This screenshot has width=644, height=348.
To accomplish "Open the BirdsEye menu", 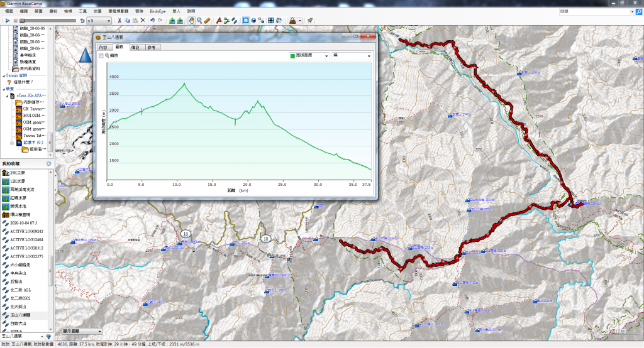I will [x=158, y=11].
